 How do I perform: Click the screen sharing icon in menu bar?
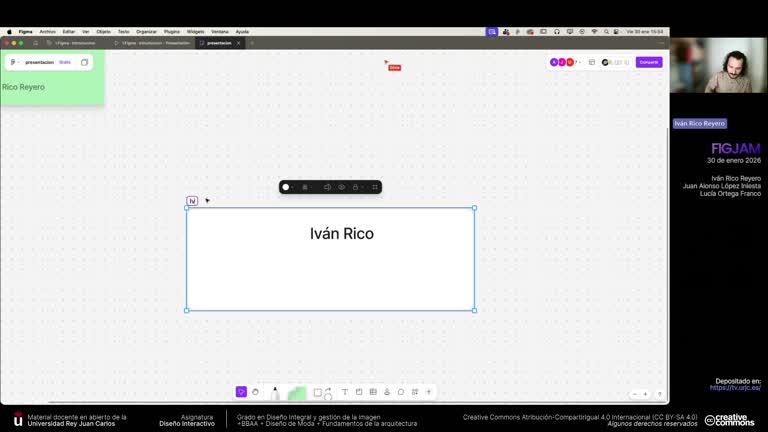(x=492, y=31)
